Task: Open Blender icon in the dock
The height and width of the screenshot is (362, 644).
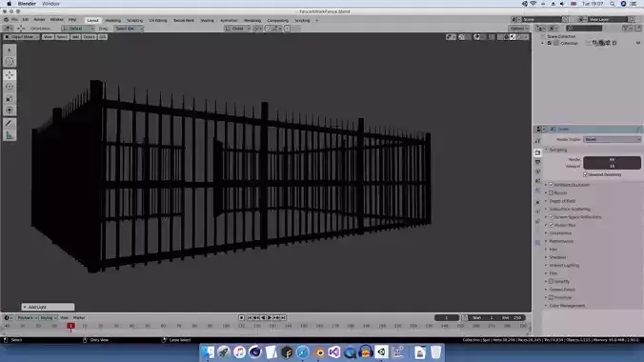Action: tap(319, 352)
